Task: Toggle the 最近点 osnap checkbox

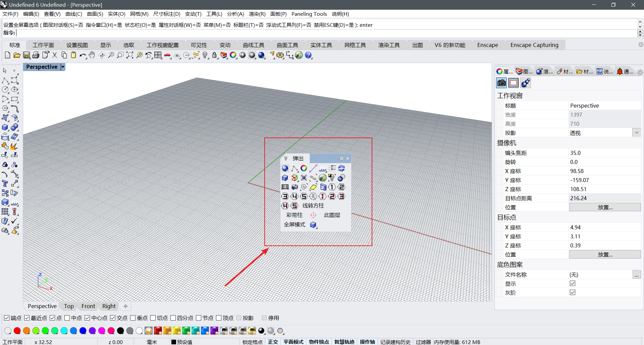Action: 27,318
